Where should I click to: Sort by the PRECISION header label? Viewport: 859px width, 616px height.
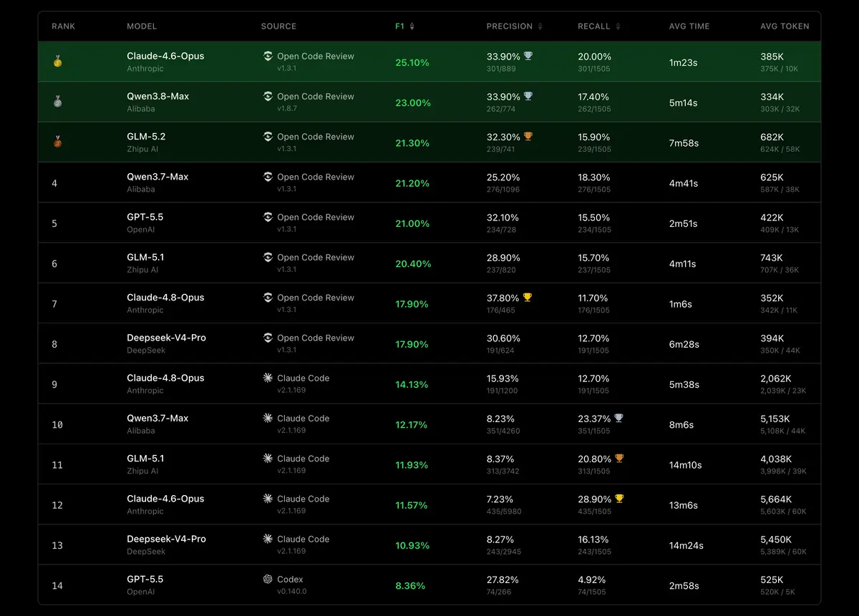[510, 26]
